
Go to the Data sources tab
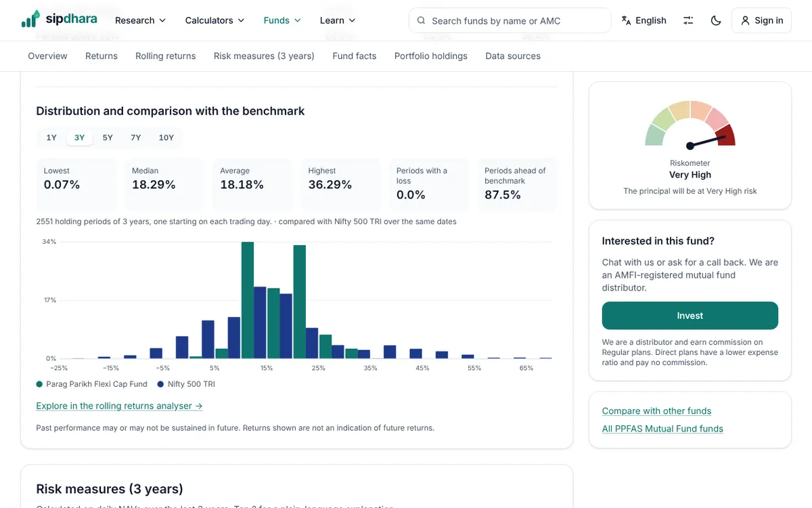[x=513, y=56]
